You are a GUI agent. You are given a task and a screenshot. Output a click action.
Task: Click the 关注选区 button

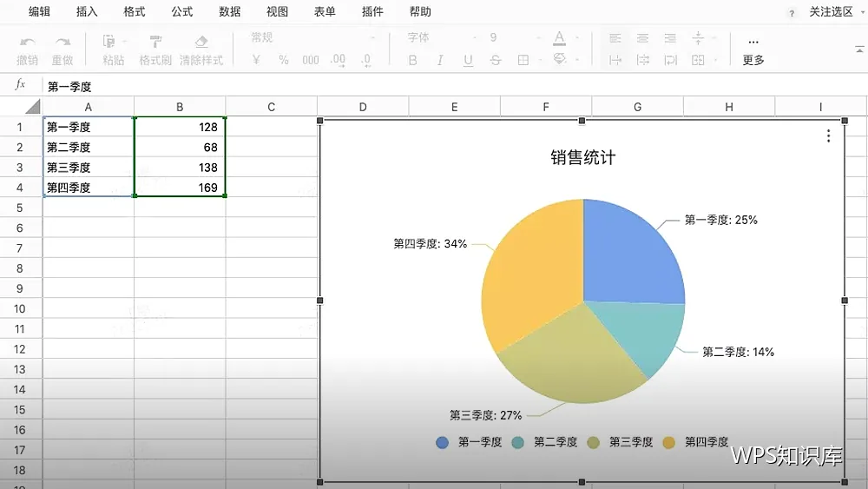click(x=832, y=11)
